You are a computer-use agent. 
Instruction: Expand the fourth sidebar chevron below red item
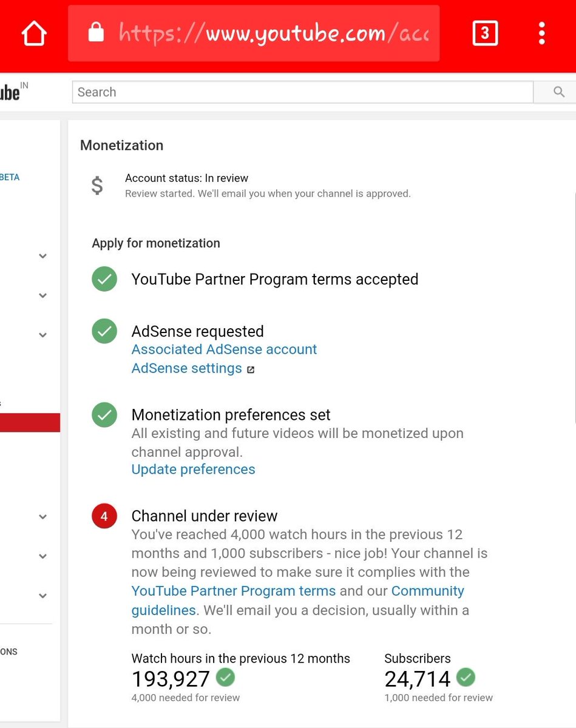coord(42,517)
